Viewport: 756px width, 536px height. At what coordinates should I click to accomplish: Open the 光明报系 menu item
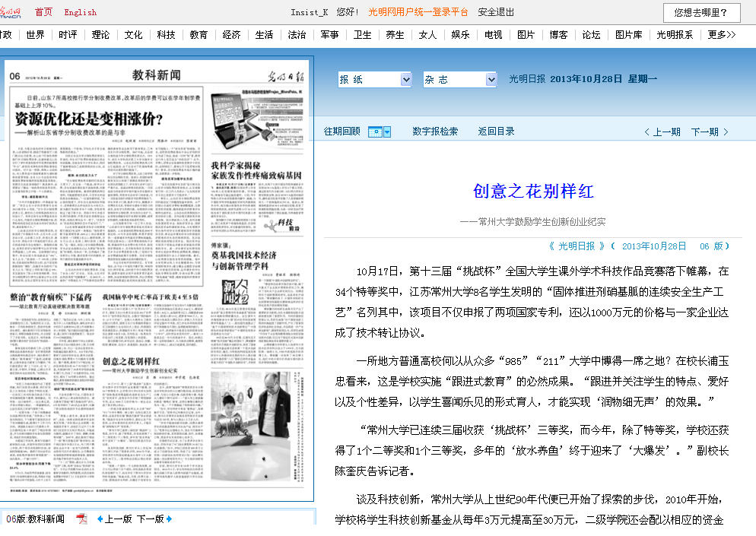[x=675, y=35]
